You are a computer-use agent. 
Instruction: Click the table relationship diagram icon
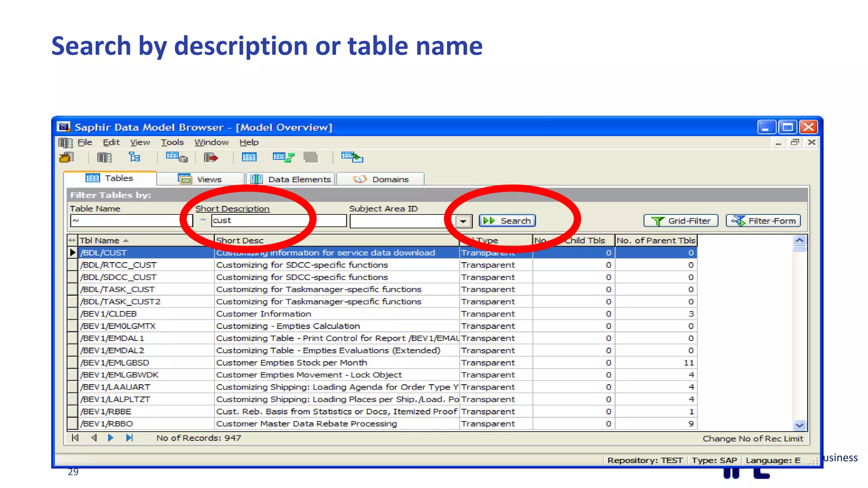point(283,158)
